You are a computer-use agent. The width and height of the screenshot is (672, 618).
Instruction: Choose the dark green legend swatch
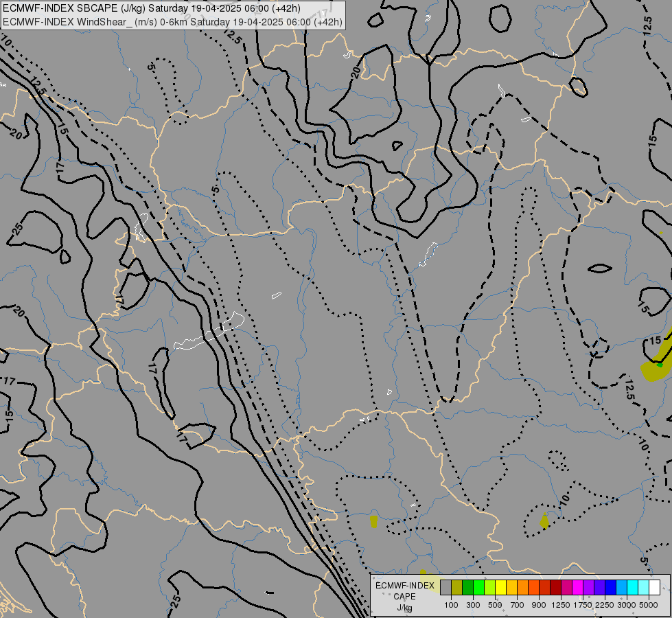(467, 588)
